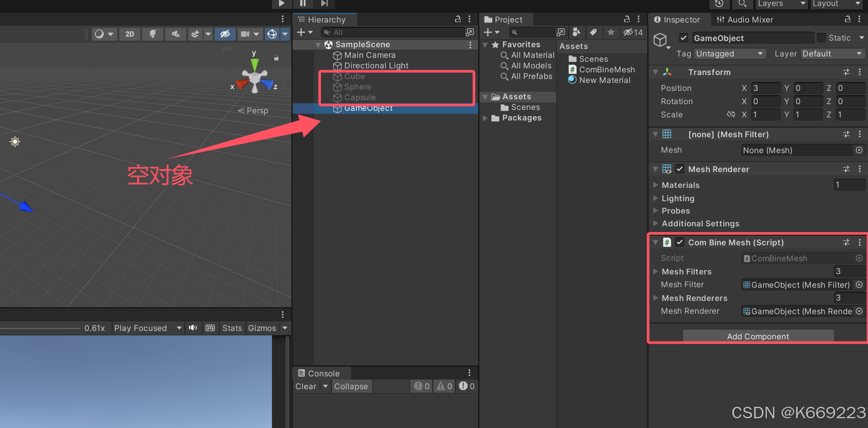Toggle scene effects layers icon
Viewport: 868px width, 428px height.
[x=195, y=34]
